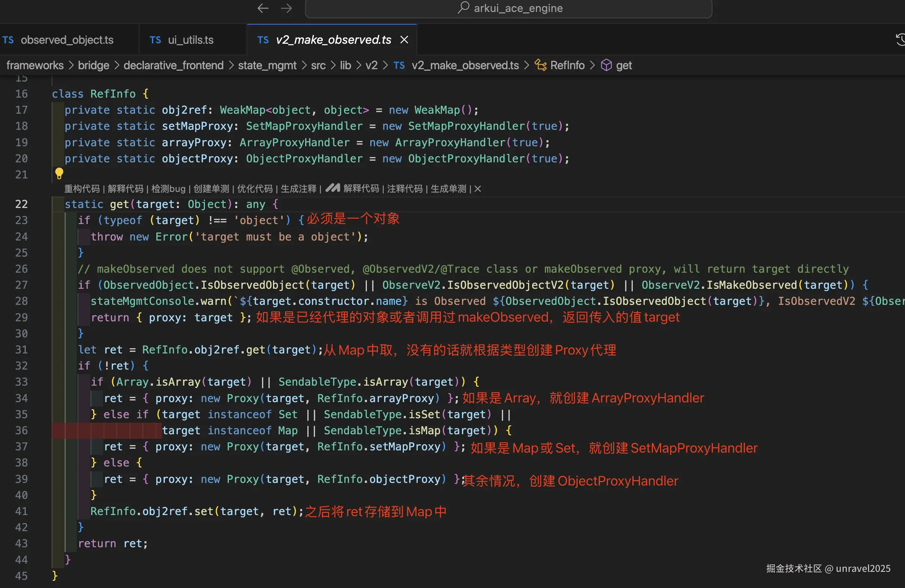Switch to the observed_object.ts tab
The image size is (905, 588).
coord(67,40)
